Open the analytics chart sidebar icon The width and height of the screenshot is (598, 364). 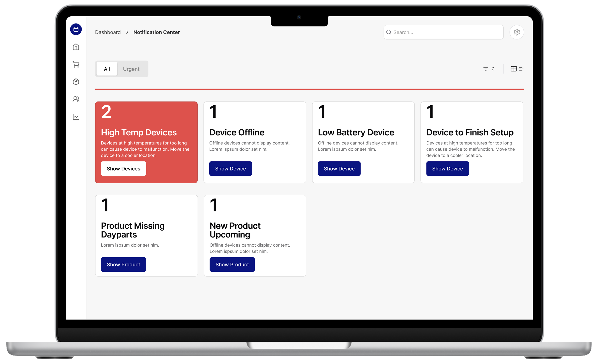pyautogui.click(x=76, y=117)
